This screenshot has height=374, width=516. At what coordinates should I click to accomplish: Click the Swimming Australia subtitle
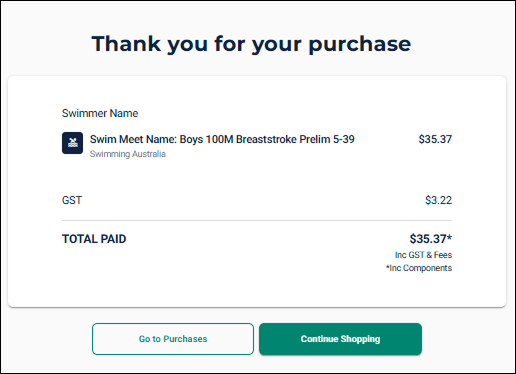(128, 154)
